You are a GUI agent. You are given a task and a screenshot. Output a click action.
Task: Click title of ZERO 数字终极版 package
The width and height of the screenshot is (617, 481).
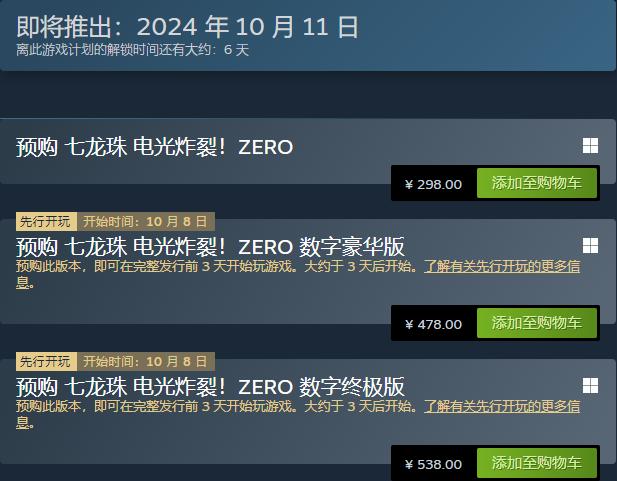click(x=210, y=387)
